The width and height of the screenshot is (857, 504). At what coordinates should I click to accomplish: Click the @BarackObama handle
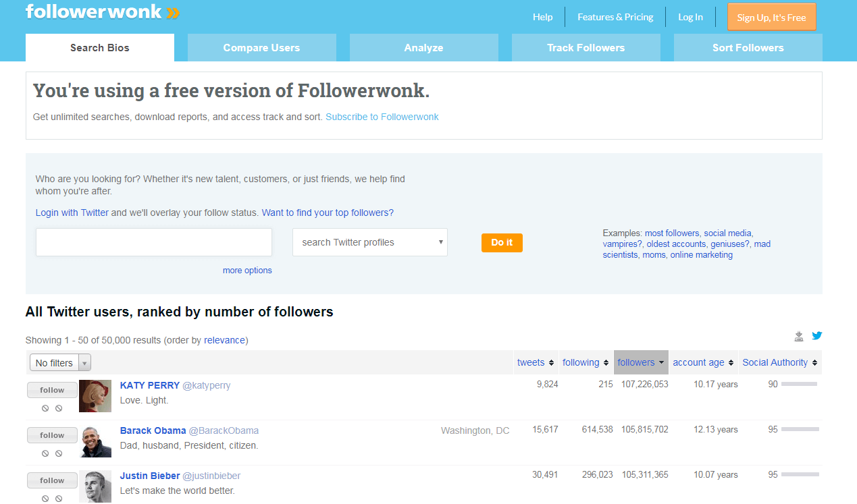[x=224, y=430]
